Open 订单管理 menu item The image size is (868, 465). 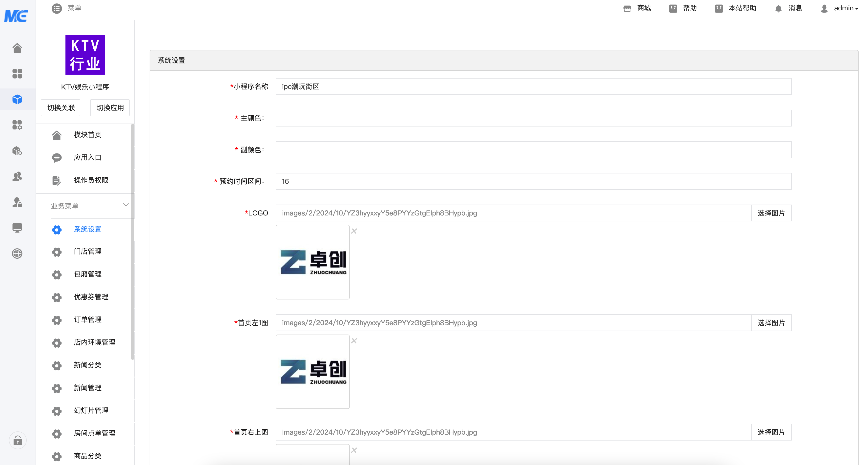[x=88, y=319]
